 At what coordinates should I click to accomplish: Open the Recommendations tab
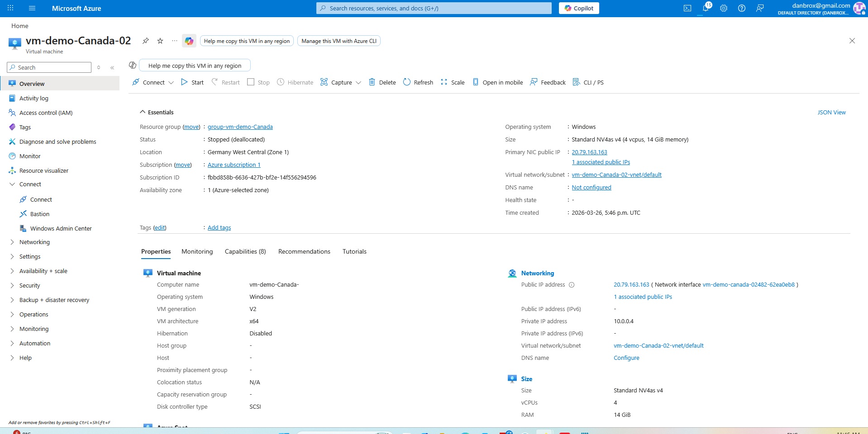click(304, 251)
